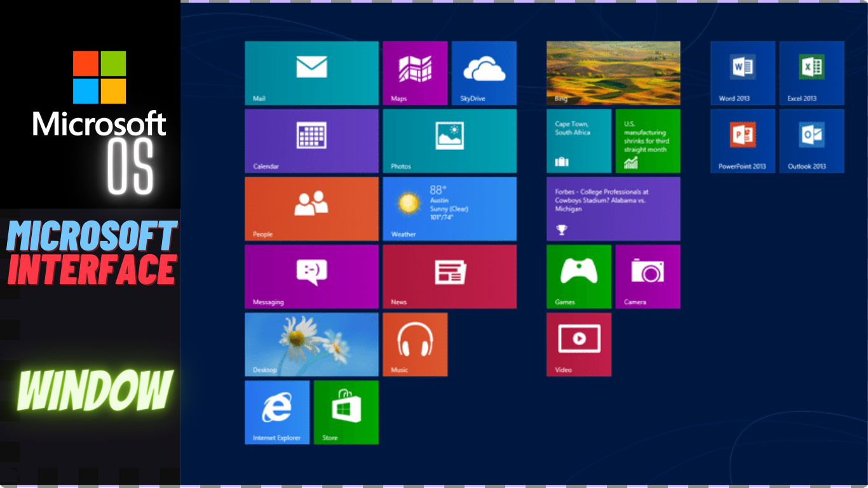Open the Calendar tile
This screenshot has height=488, width=868.
tap(311, 141)
